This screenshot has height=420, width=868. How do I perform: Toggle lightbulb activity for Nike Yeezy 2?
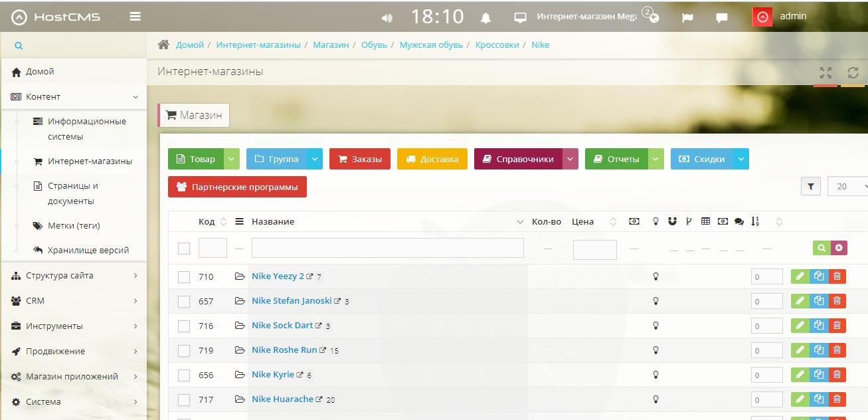(x=655, y=276)
